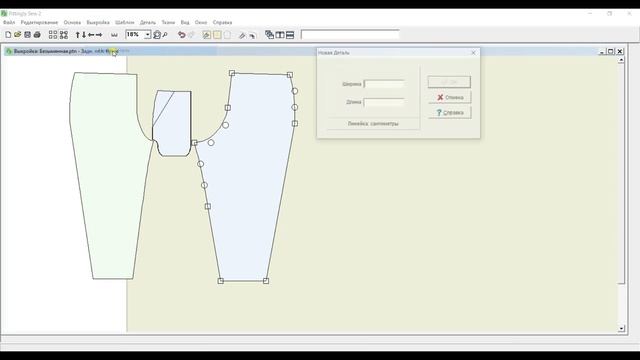Open the Выкройка menu
The width and height of the screenshot is (640, 360).
click(98, 22)
